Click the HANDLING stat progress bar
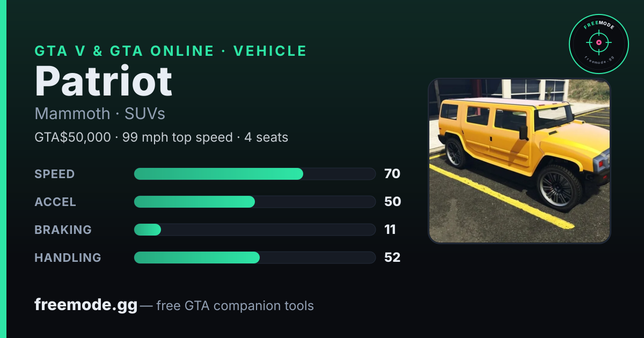Image resolution: width=644 pixels, height=338 pixels. [x=254, y=258]
